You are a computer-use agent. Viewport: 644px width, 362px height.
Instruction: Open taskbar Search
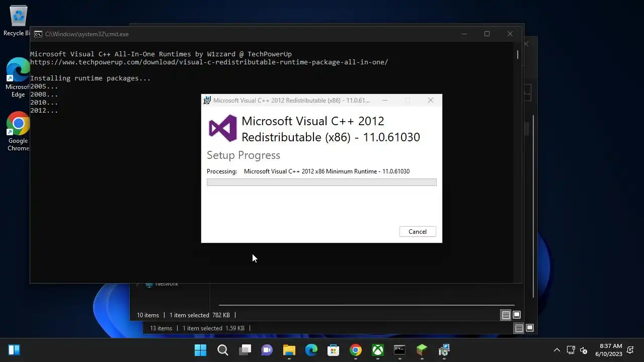222,350
